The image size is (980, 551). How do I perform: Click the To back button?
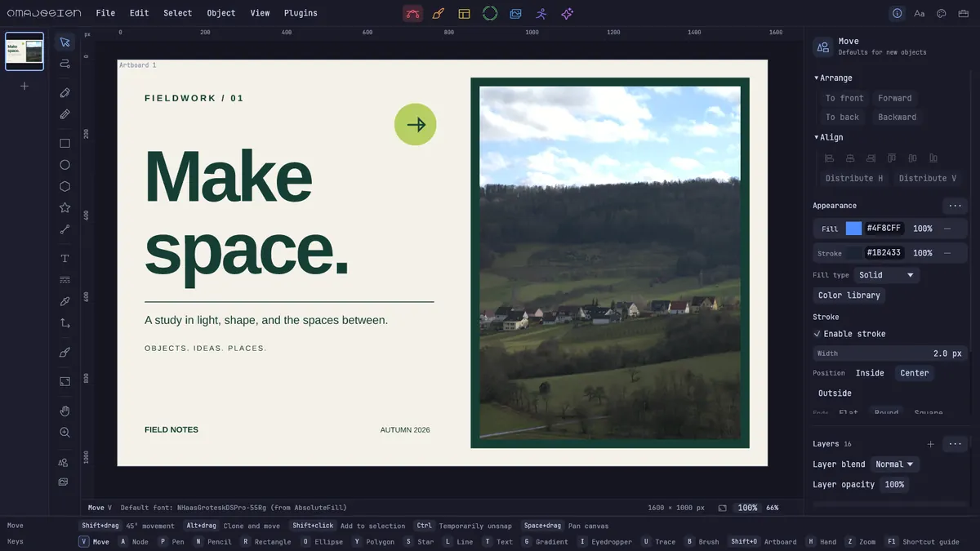[842, 118]
